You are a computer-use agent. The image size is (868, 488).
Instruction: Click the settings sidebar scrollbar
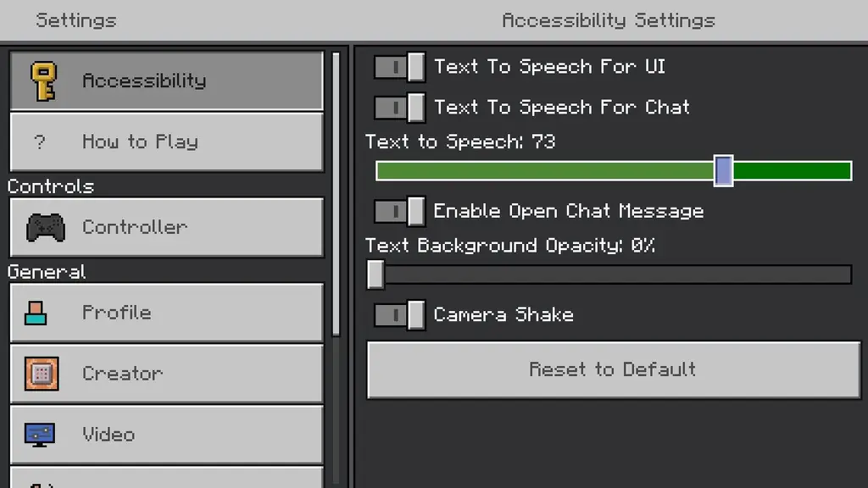click(x=336, y=194)
